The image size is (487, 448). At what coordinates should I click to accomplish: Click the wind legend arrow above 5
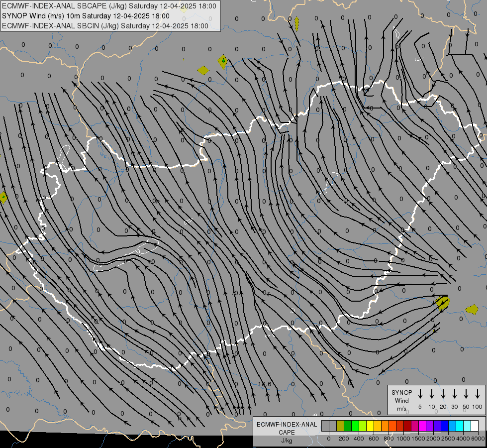click(420, 394)
